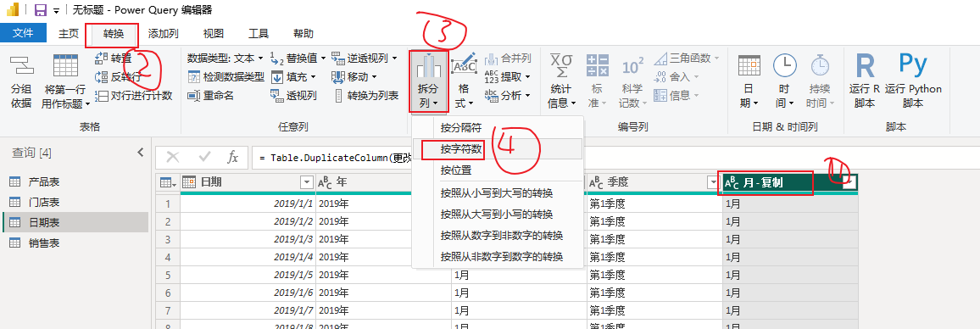Open the 信息 dropdown
This screenshot has height=329, width=980.
coord(677,96)
